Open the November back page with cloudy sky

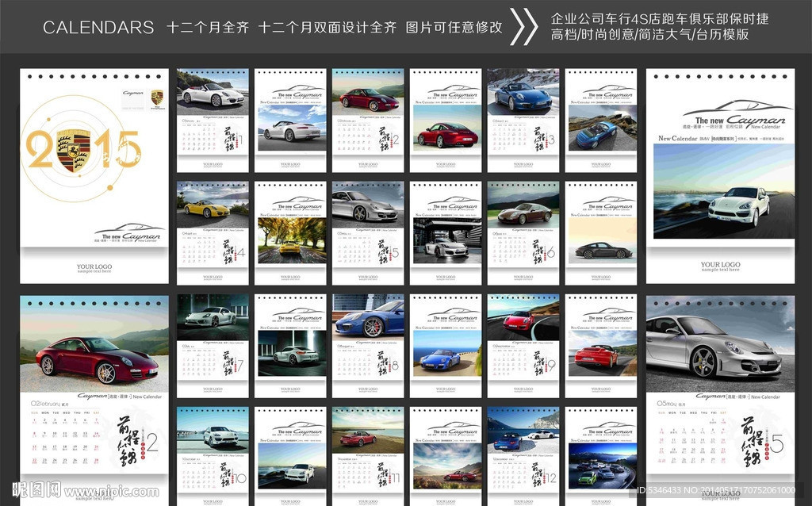pyautogui.click(x=446, y=456)
